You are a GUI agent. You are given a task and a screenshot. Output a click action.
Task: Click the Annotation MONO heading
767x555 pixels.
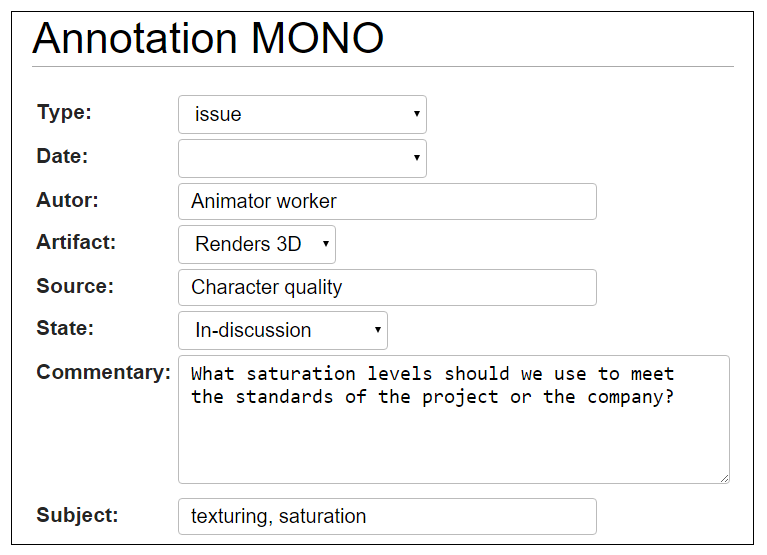[208, 38]
